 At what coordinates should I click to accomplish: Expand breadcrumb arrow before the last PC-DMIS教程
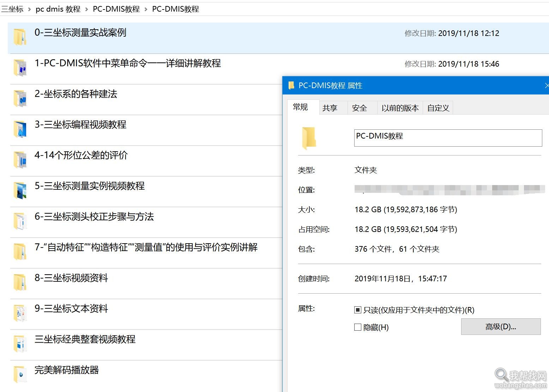[146, 9]
